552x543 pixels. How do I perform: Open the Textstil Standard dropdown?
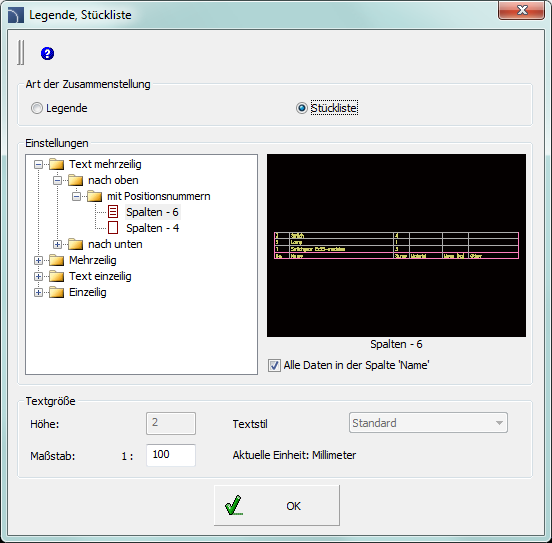428,423
